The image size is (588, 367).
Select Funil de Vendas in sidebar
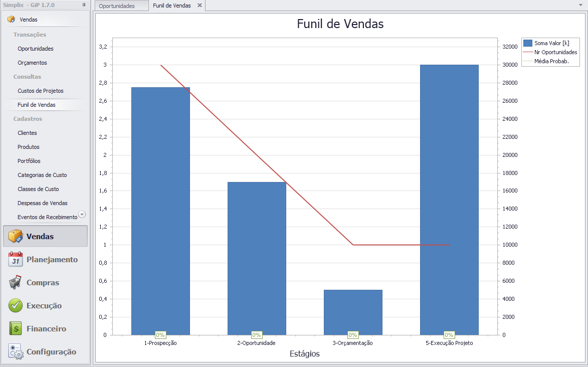[x=37, y=105]
